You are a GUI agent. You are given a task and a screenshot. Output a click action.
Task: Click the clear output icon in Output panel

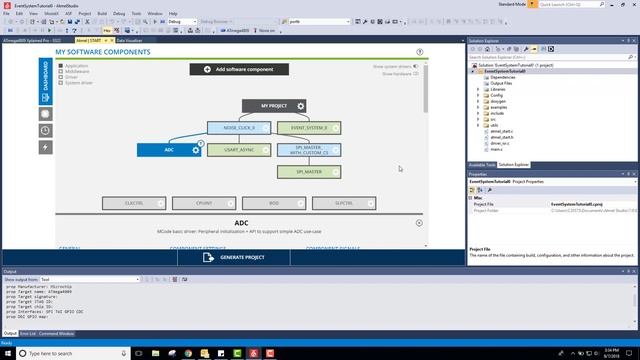(175, 280)
